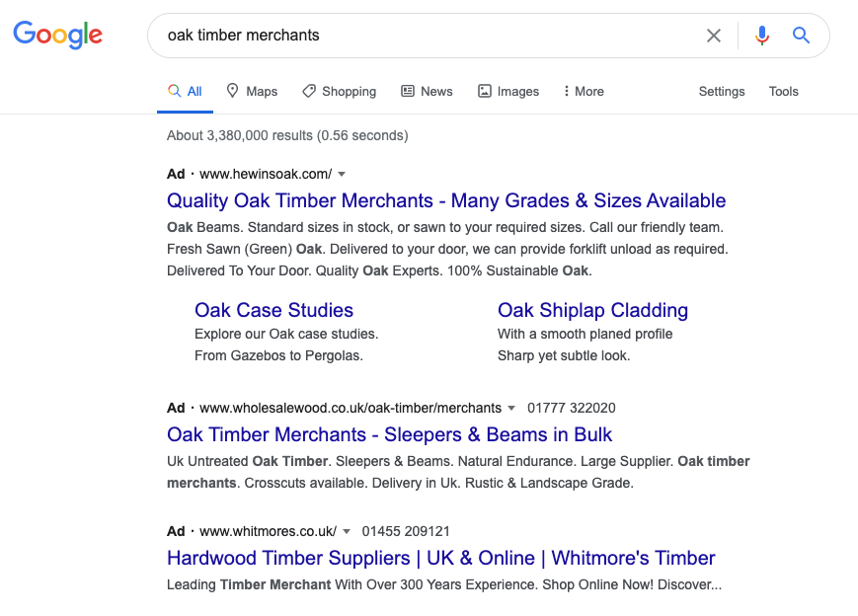Open the News tab
Screen dimensions: 858x616
[x=427, y=92]
